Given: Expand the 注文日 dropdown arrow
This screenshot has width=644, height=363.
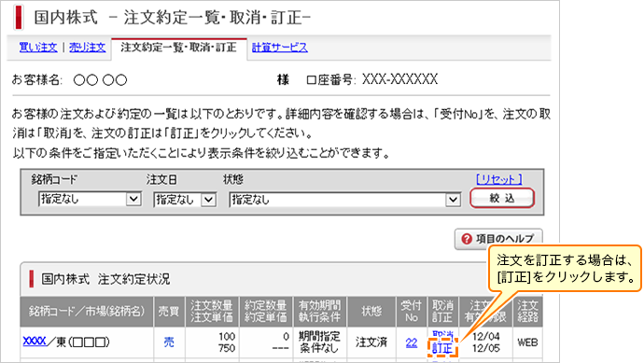Looking at the screenshot, I should coord(208,200).
